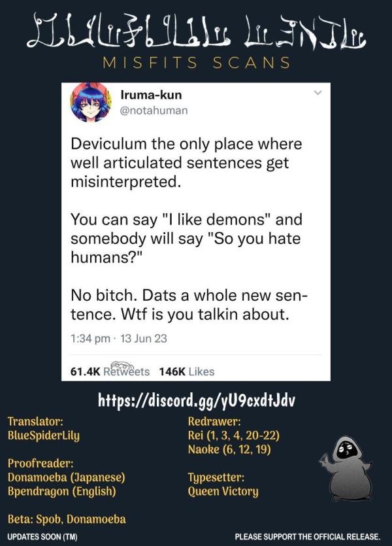392x546 pixels.
Task: Click the small doodle above Retweets
Action: [122, 366]
